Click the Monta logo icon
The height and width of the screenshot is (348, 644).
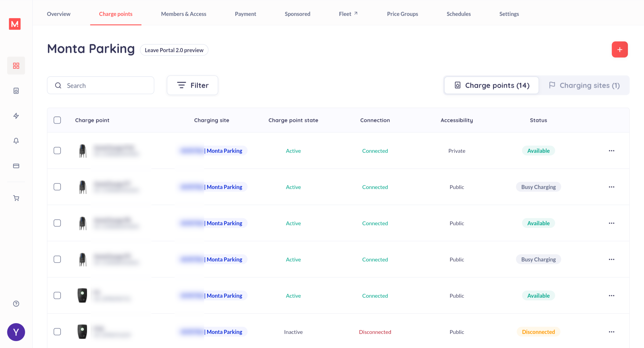(15, 24)
